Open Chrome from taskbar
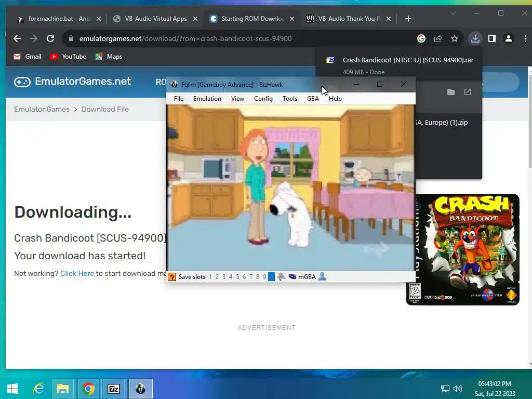The height and width of the screenshot is (399, 532). tap(88, 389)
